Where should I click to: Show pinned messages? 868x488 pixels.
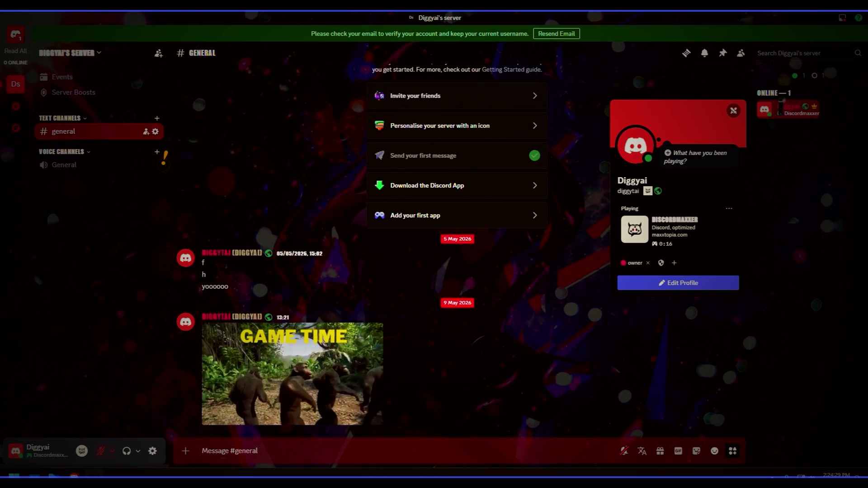click(x=723, y=53)
